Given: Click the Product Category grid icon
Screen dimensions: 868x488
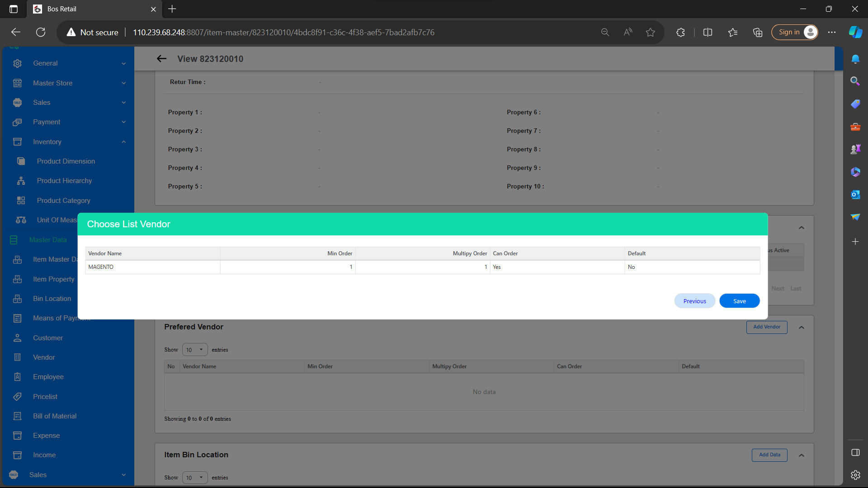Looking at the screenshot, I should click(21, 201).
